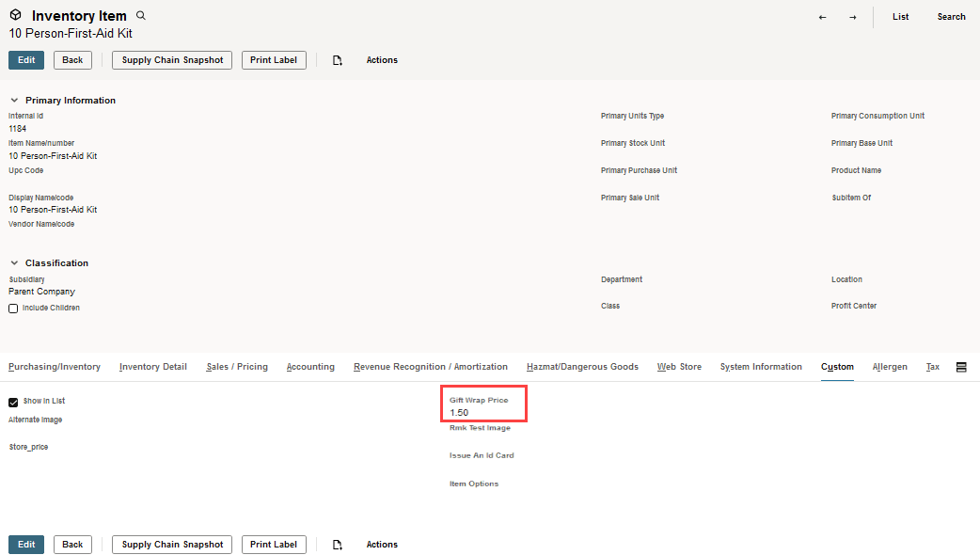Open the subtab layout icon after Tax
Viewport: 980px width, 555px height.
(x=961, y=367)
